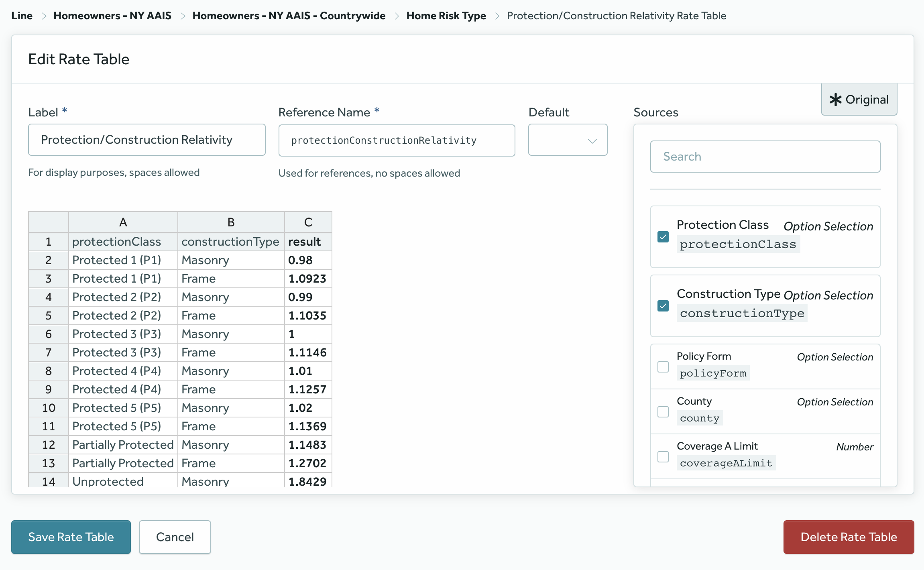Select cell with value 1.0923
Image resolution: width=924 pixels, height=570 pixels.
308,279
